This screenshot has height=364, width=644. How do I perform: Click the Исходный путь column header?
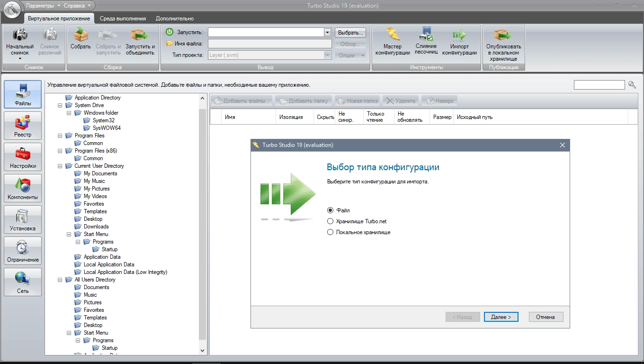point(540,117)
